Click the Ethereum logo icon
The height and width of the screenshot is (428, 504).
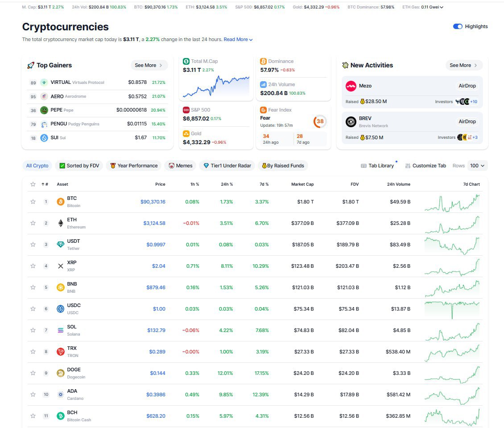(x=61, y=223)
